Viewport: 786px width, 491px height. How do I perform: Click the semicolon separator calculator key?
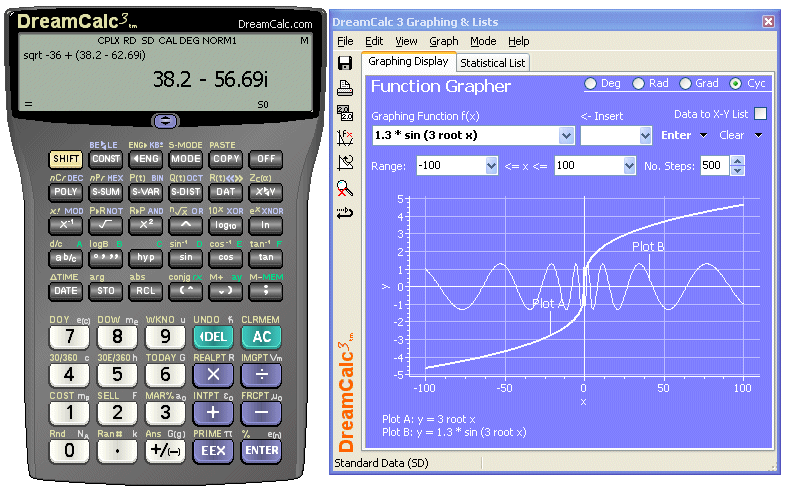coord(266,291)
